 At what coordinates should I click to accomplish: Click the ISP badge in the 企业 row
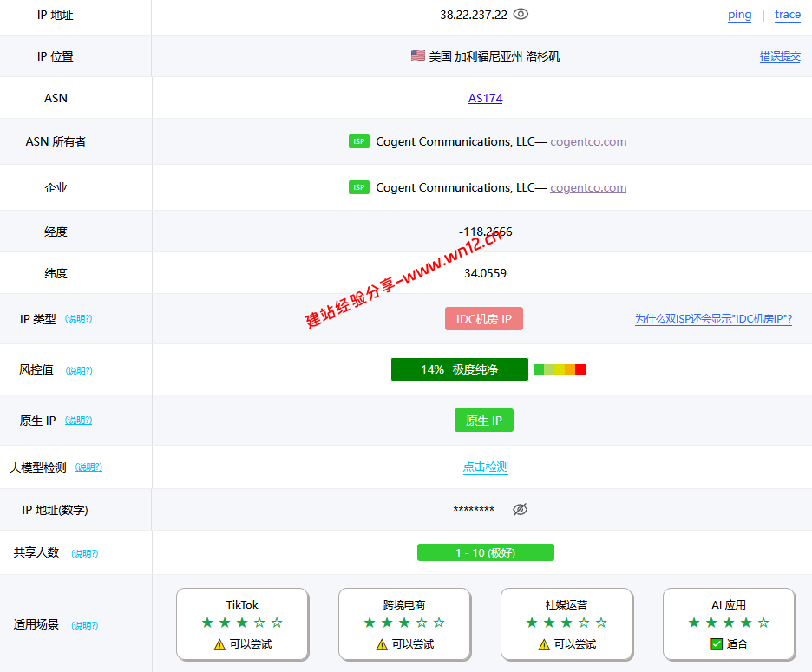359,187
